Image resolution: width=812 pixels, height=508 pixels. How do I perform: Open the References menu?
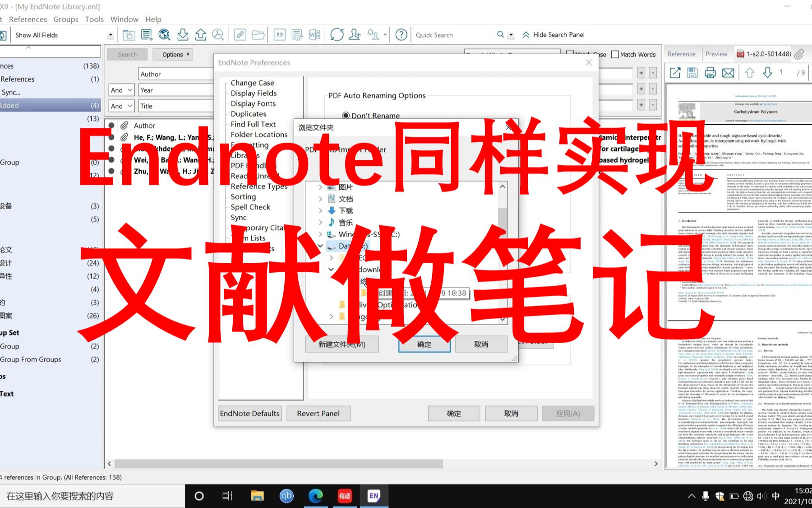coord(28,19)
